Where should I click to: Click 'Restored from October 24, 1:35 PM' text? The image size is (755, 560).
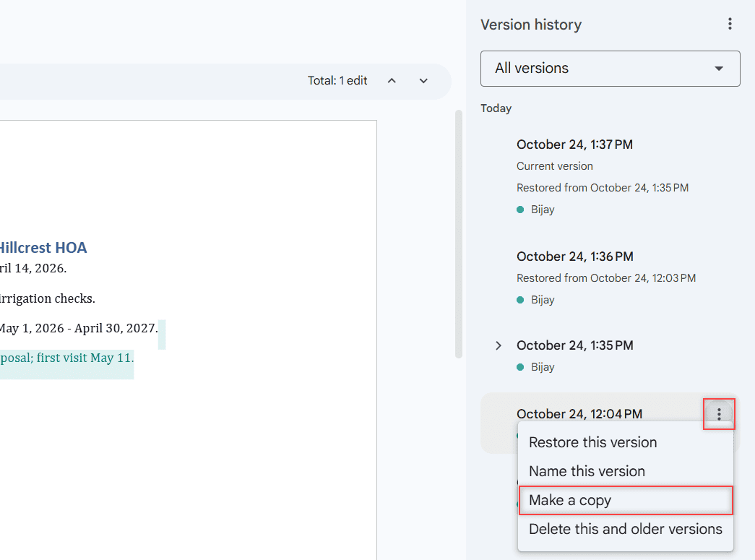click(x=603, y=188)
